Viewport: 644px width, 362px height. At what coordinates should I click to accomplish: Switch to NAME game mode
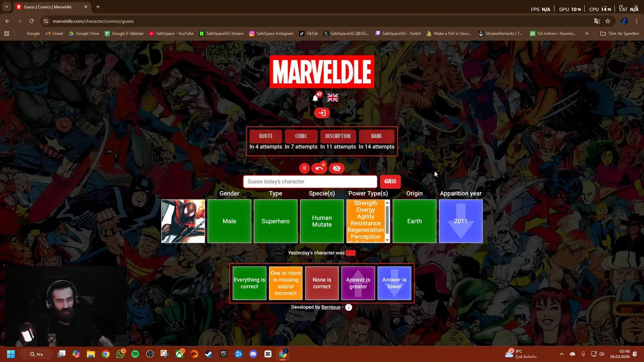coord(376,136)
